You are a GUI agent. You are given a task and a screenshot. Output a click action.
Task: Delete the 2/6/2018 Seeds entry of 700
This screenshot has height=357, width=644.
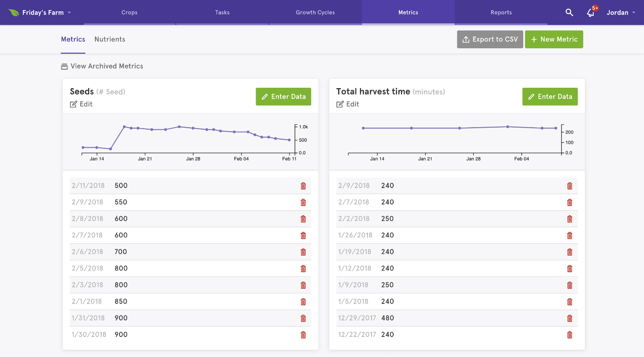coord(303,252)
